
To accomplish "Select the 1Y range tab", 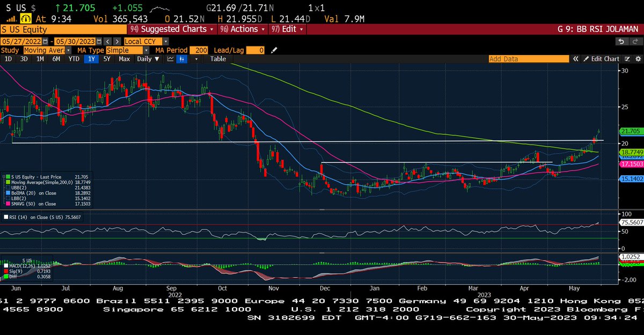I will 91,59.
